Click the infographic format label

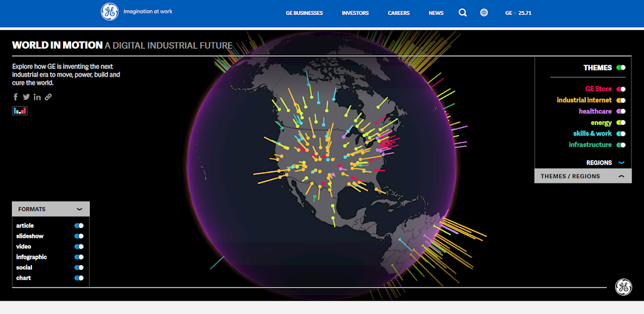click(31, 257)
